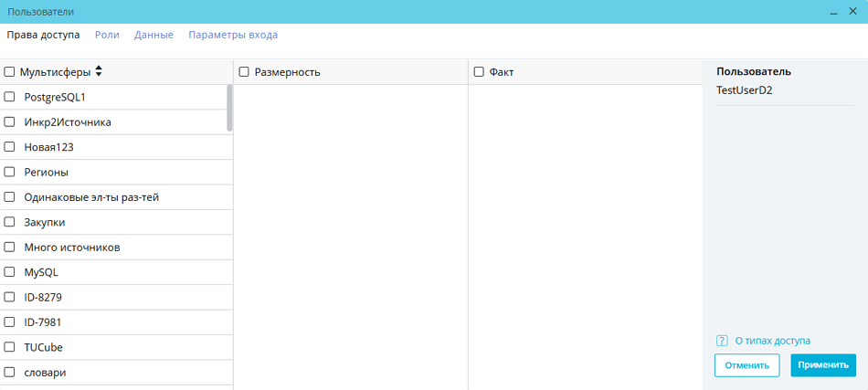868x390 pixels.
Task: Check the Размерность header checkbox
Action: (244, 72)
